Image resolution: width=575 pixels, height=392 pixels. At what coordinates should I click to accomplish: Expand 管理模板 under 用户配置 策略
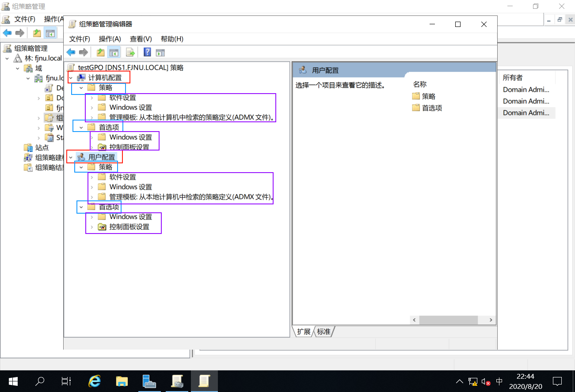click(92, 197)
